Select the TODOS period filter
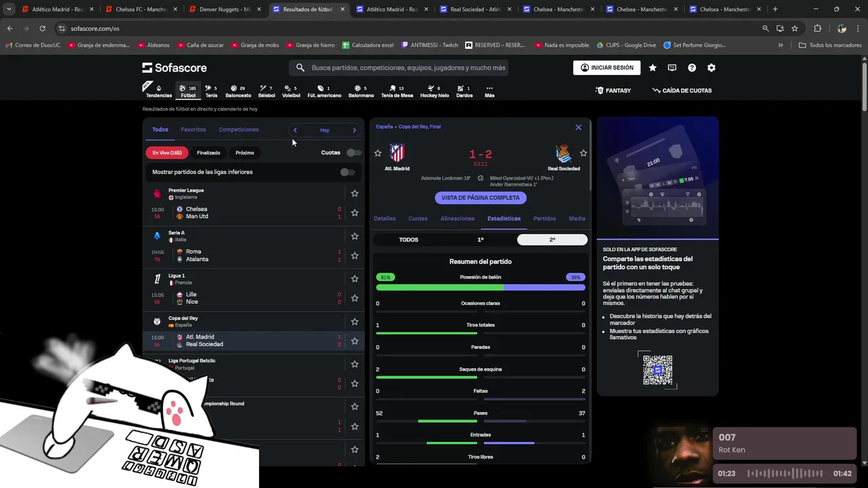 (x=409, y=240)
